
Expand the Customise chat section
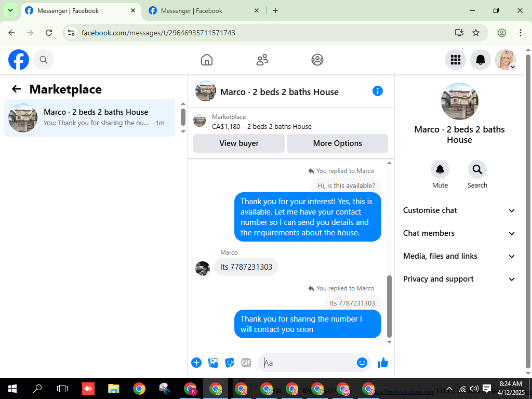point(459,210)
